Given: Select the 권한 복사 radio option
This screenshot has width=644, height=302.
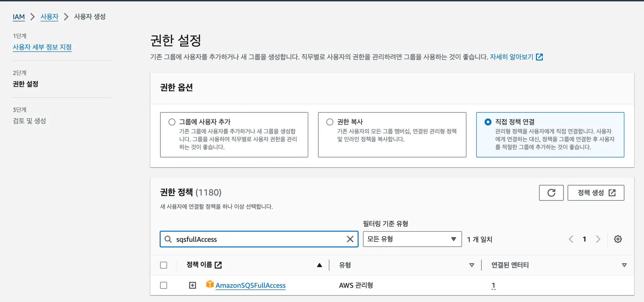Looking at the screenshot, I should (x=330, y=122).
